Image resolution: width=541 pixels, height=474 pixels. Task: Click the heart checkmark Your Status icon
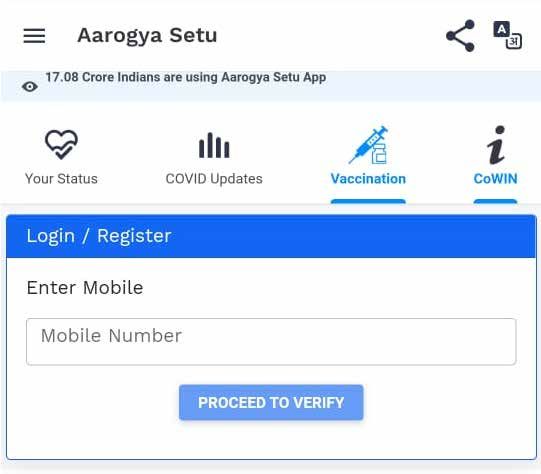point(61,145)
